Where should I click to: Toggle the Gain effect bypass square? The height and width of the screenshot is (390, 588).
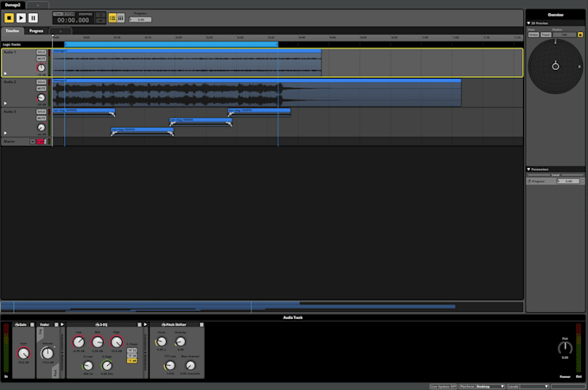tap(32, 324)
